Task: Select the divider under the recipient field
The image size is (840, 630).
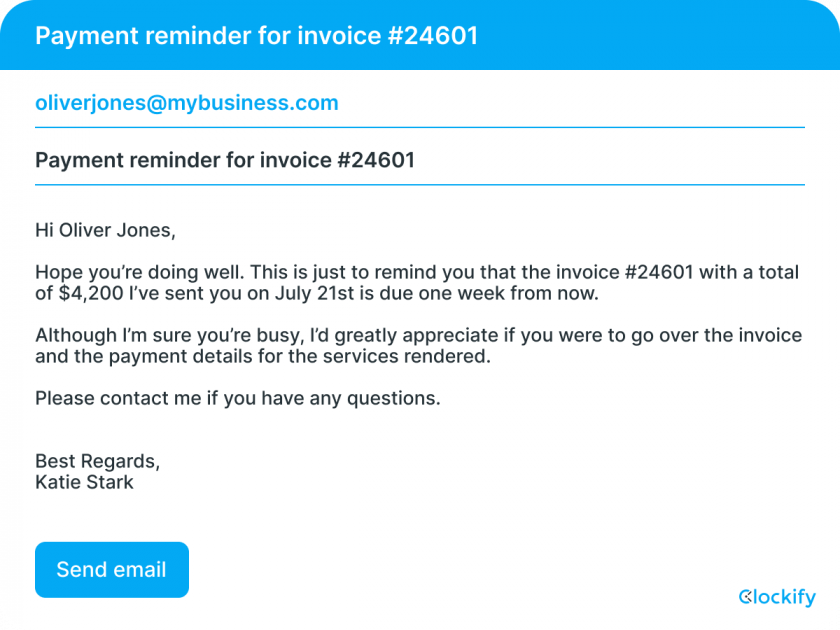Action: click(420, 127)
